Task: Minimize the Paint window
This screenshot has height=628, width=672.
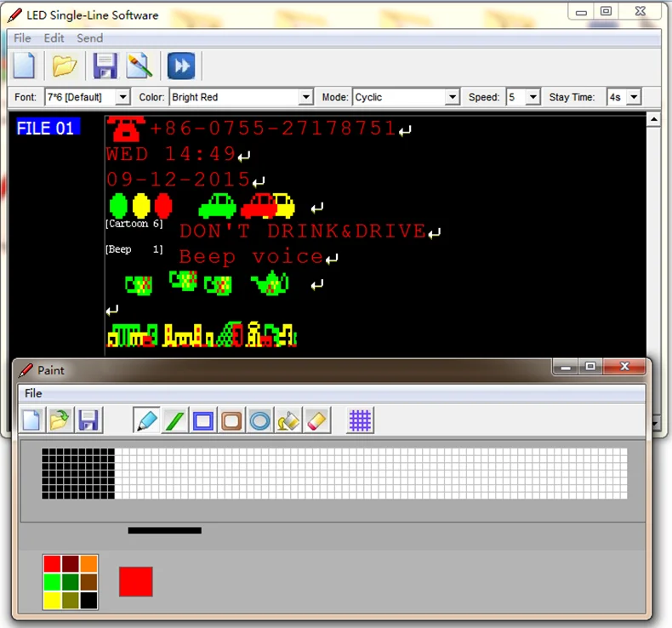Action: [x=566, y=368]
